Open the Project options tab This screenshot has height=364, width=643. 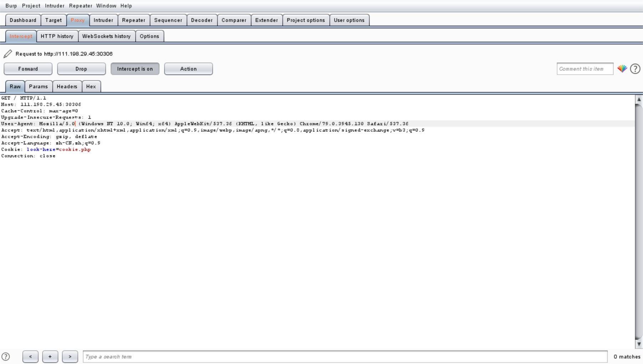pos(306,20)
